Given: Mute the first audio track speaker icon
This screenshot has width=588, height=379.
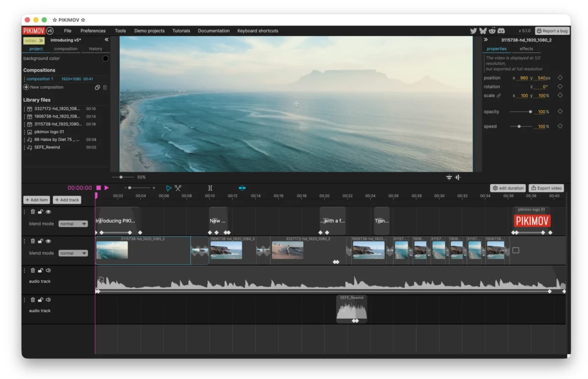Looking at the screenshot, I should point(48,270).
